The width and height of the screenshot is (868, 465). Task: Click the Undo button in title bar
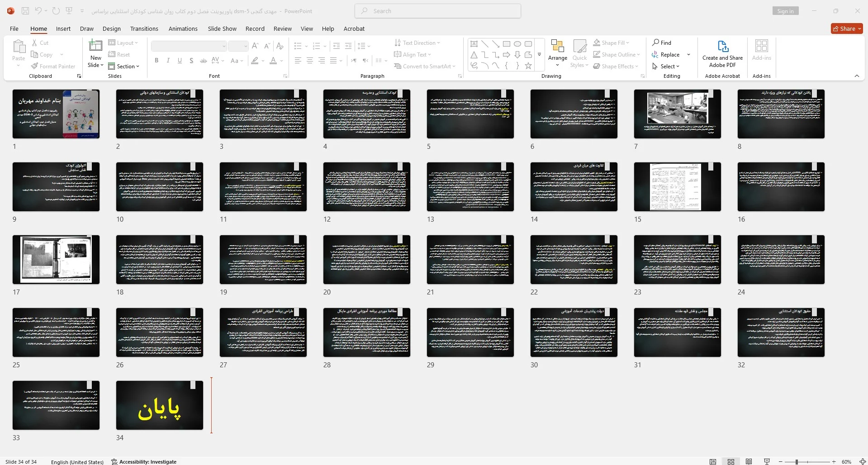tap(38, 11)
